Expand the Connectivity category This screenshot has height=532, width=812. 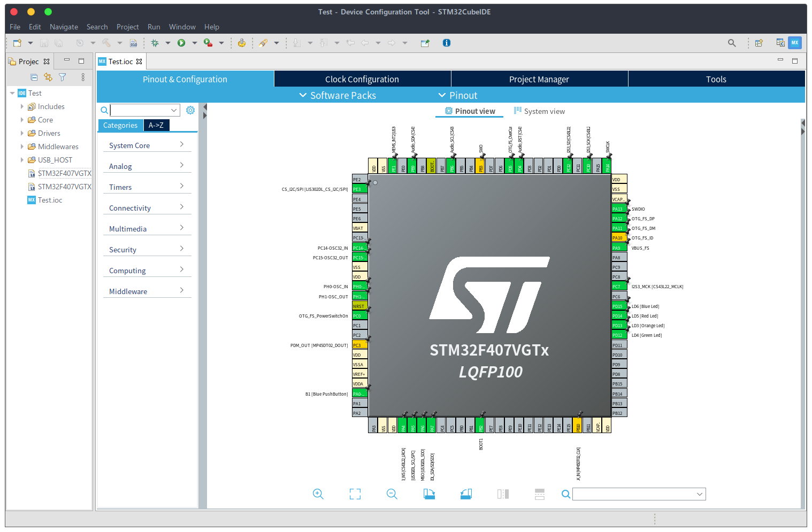(x=147, y=207)
